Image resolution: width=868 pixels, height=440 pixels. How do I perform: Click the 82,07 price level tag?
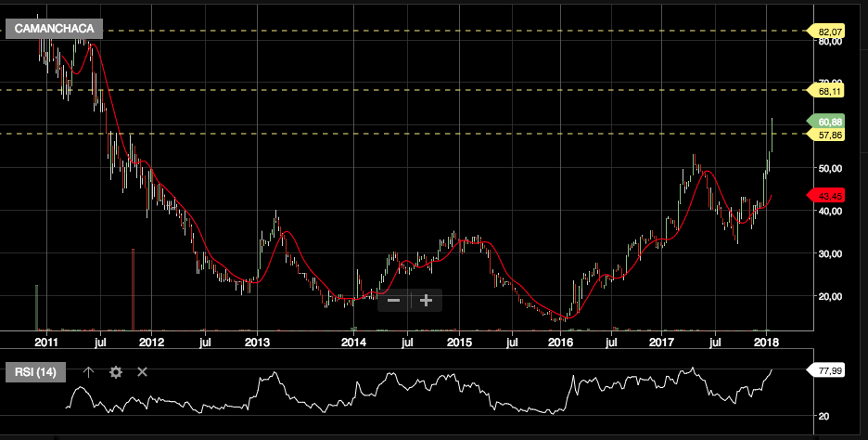(x=829, y=32)
